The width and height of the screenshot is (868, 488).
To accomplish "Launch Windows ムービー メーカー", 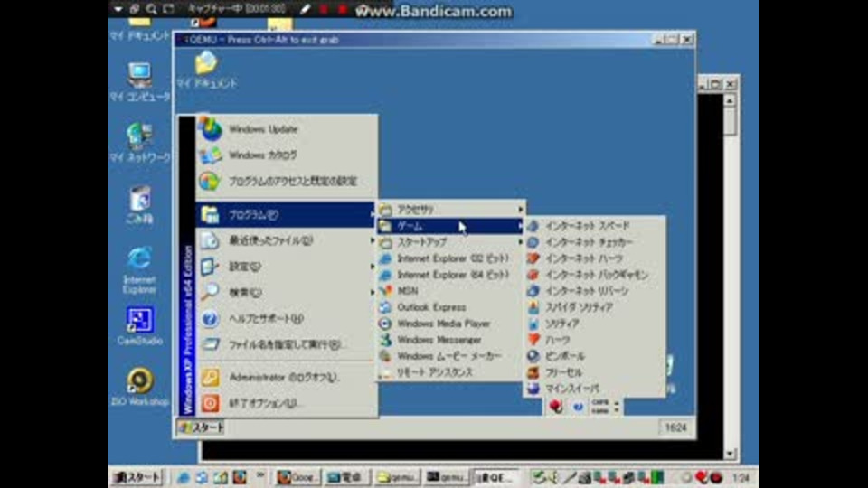I will pyautogui.click(x=450, y=356).
